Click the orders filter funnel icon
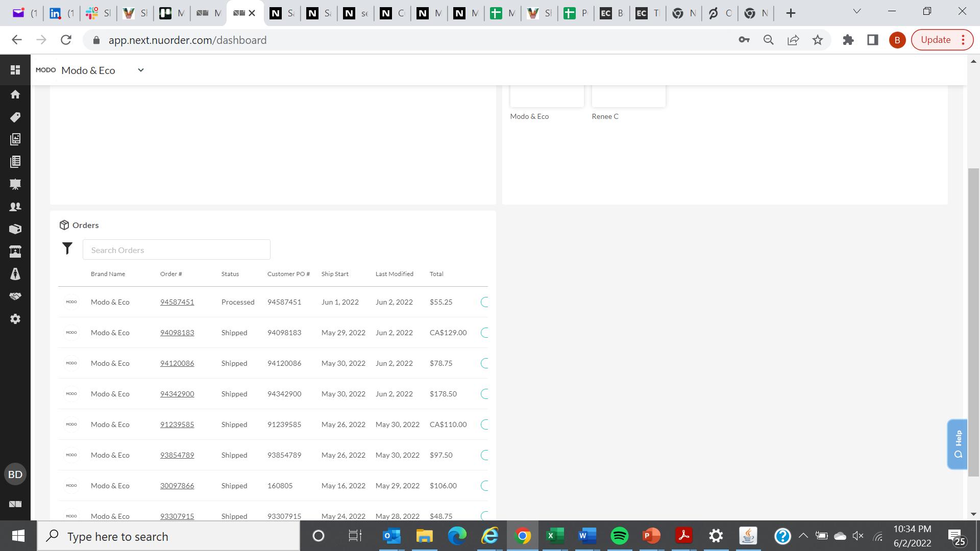980x551 pixels. 67,249
